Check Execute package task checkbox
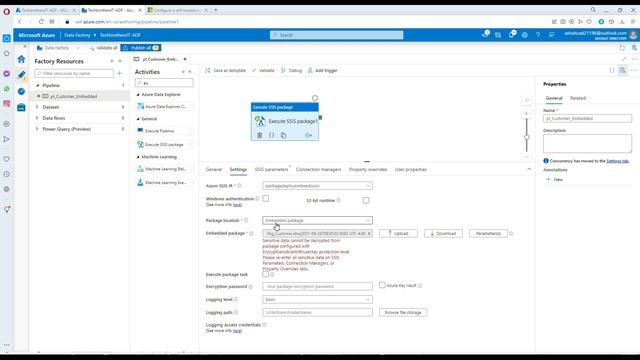 (x=266, y=274)
